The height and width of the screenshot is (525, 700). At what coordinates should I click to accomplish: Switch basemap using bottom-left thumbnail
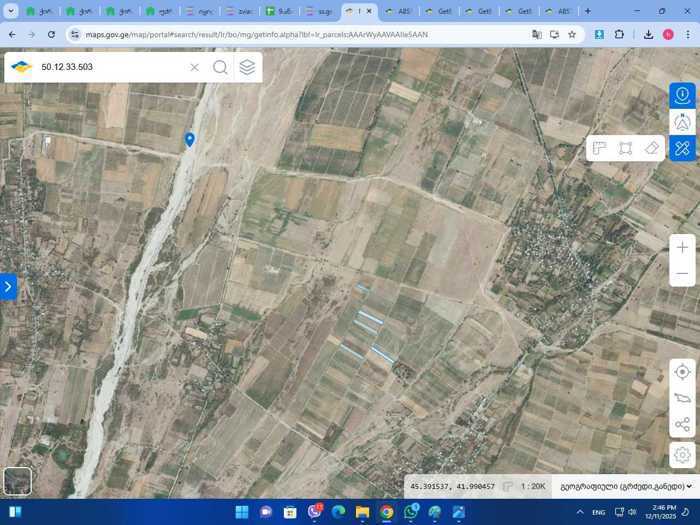pos(17,481)
